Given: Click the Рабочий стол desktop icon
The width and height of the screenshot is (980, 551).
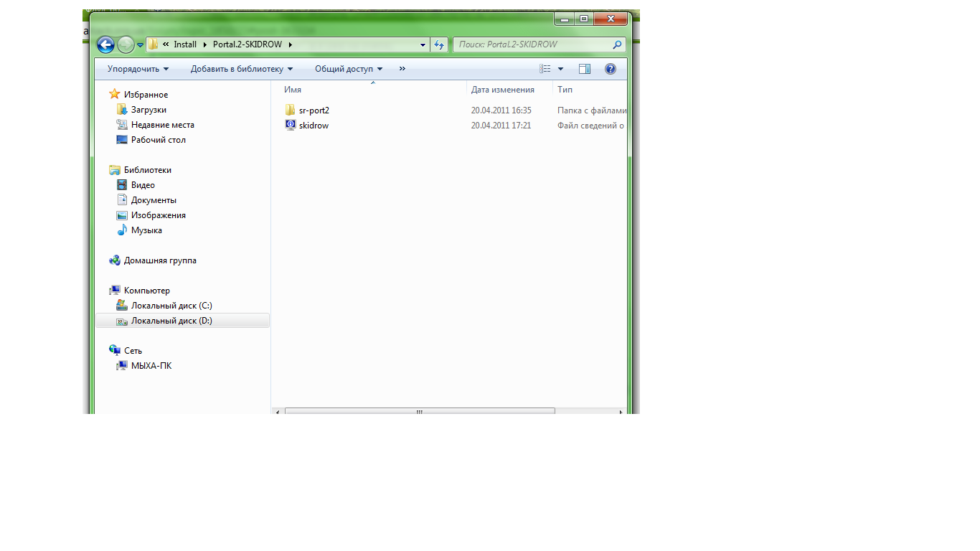Looking at the screenshot, I should pyautogui.click(x=122, y=140).
